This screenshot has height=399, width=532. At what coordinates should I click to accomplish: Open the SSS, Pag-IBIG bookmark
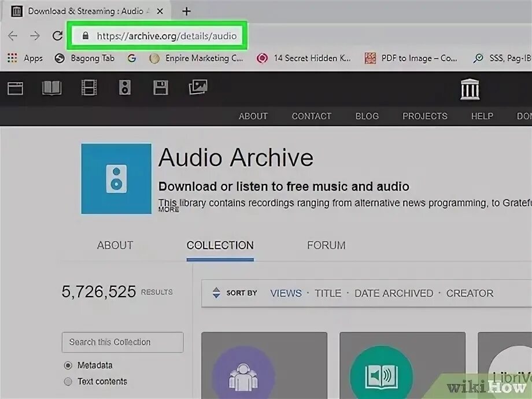click(502, 58)
